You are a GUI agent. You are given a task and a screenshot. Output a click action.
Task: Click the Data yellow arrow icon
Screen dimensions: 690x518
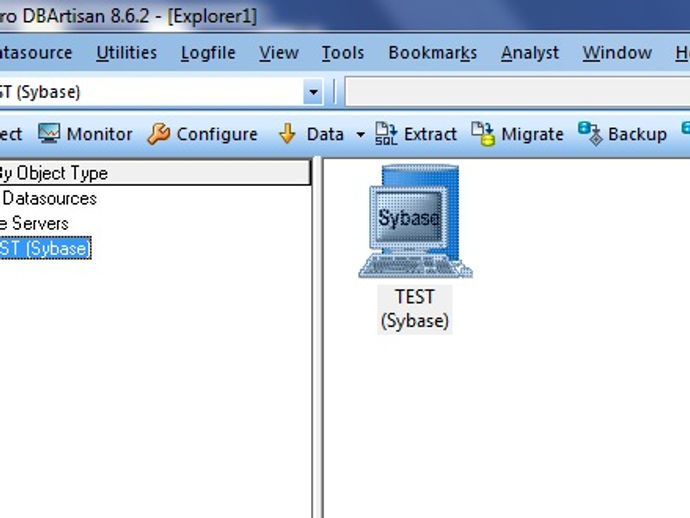pos(287,133)
